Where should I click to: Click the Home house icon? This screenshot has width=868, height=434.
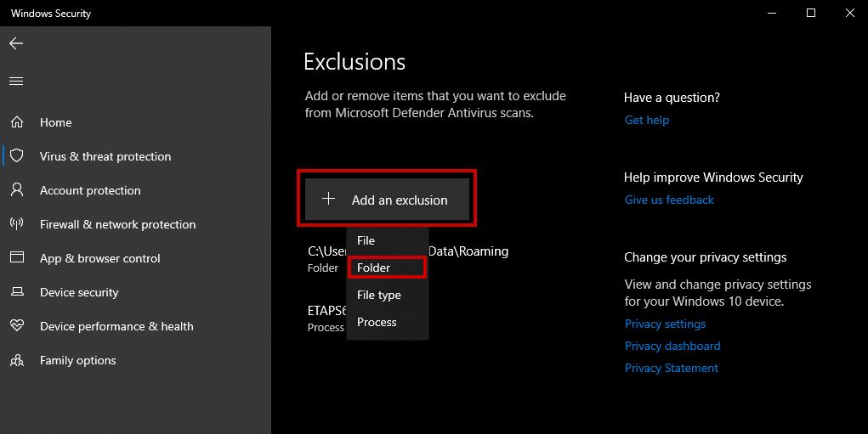click(16, 122)
